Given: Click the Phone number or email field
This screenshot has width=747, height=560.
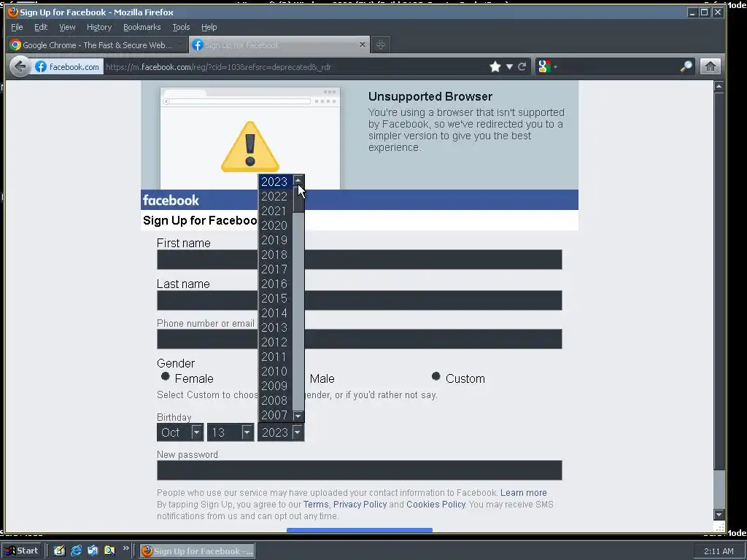Looking at the screenshot, I should pos(359,339).
